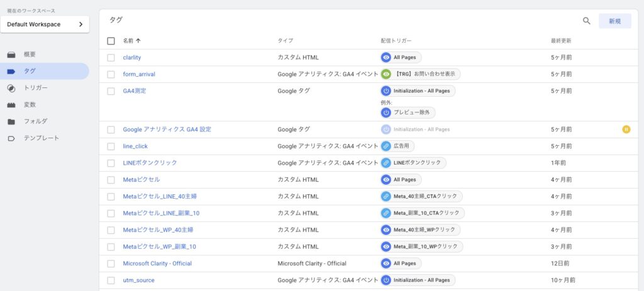Screen dimensions: 644x291
Task: Open the Metaピクセル_WP_副業_10 tag
Action: pyautogui.click(x=159, y=246)
